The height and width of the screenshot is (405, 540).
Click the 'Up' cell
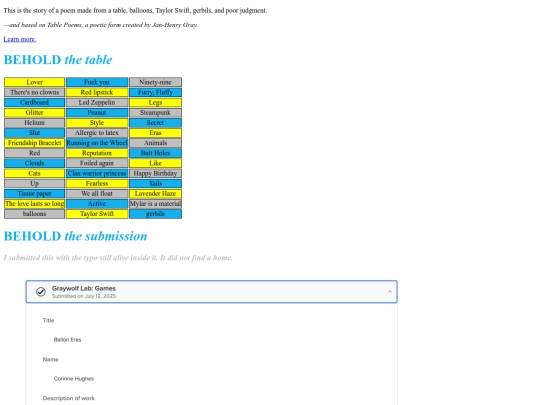pos(34,184)
